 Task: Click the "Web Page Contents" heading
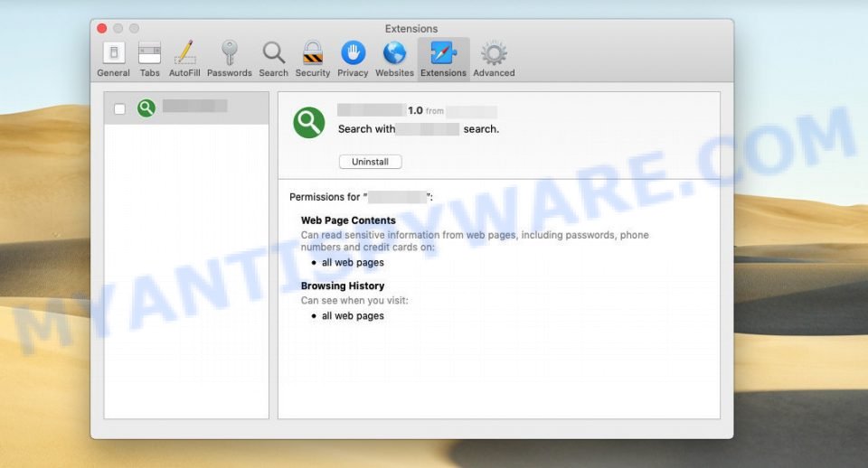point(348,220)
